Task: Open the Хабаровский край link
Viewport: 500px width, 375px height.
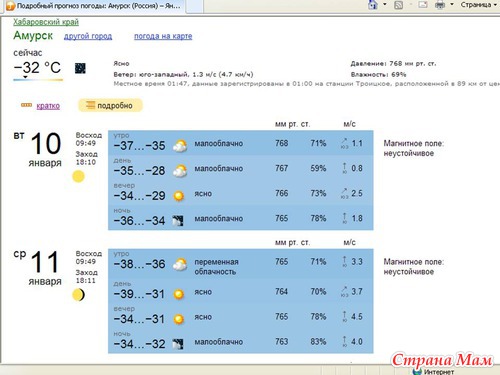Action: pyautogui.click(x=46, y=22)
